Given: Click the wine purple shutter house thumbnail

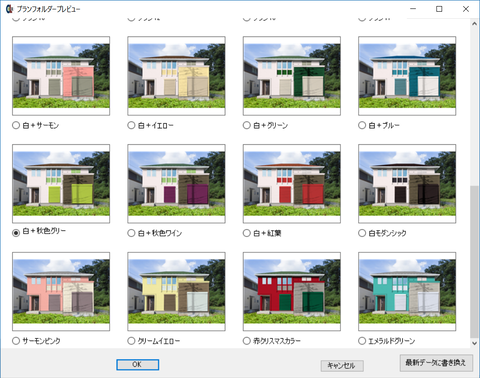Looking at the screenshot, I should click(x=176, y=184).
